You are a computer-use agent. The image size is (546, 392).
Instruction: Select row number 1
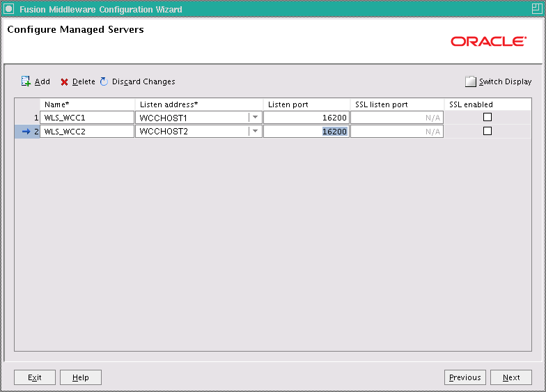tap(27, 118)
